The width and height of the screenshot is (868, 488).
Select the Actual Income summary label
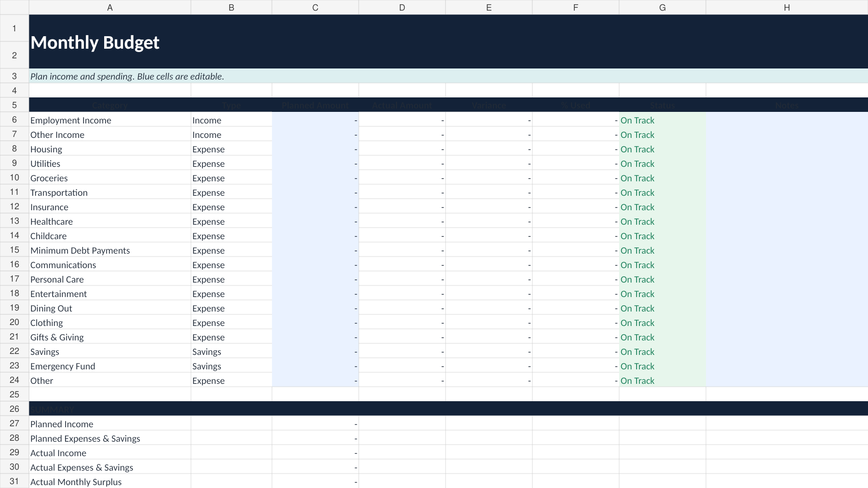[x=110, y=452]
